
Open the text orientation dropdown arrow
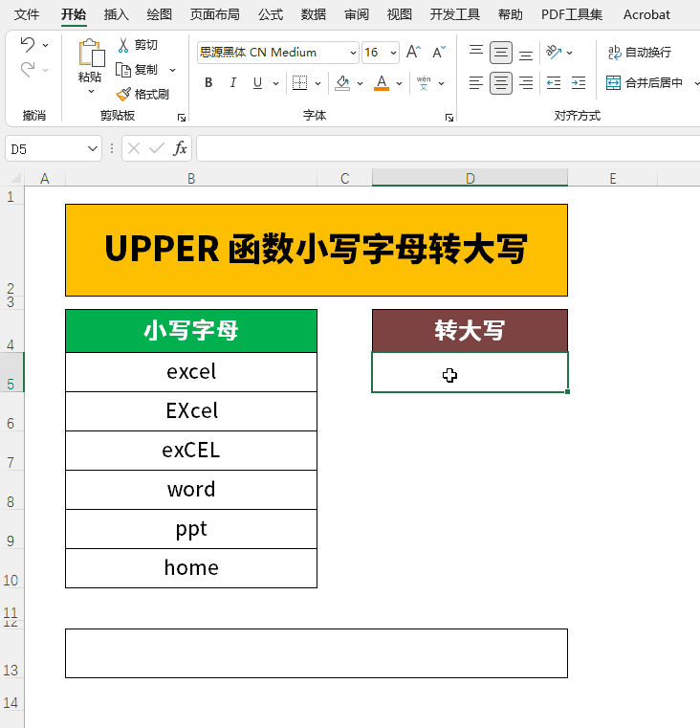pyautogui.click(x=570, y=53)
